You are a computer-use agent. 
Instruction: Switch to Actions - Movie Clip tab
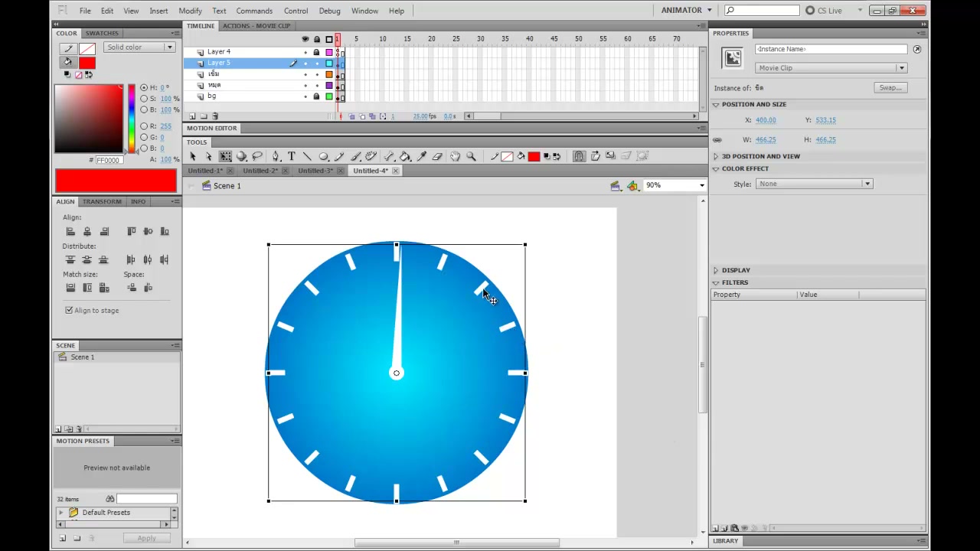coord(256,26)
